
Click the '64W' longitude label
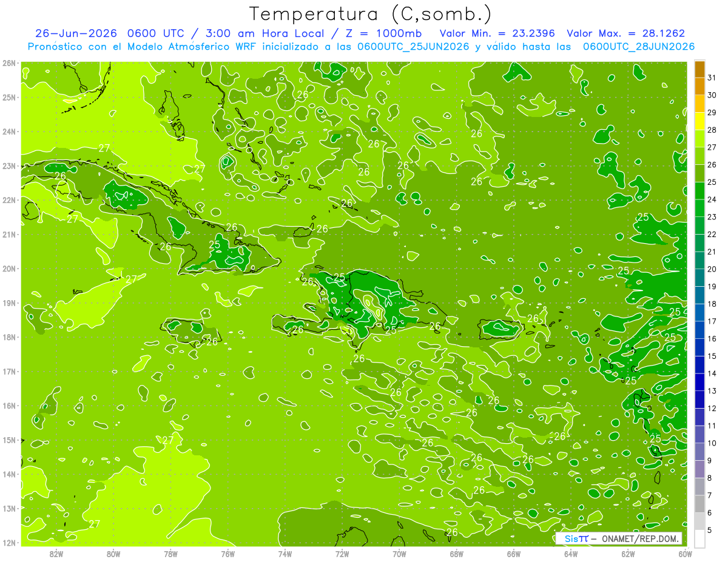click(x=571, y=554)
